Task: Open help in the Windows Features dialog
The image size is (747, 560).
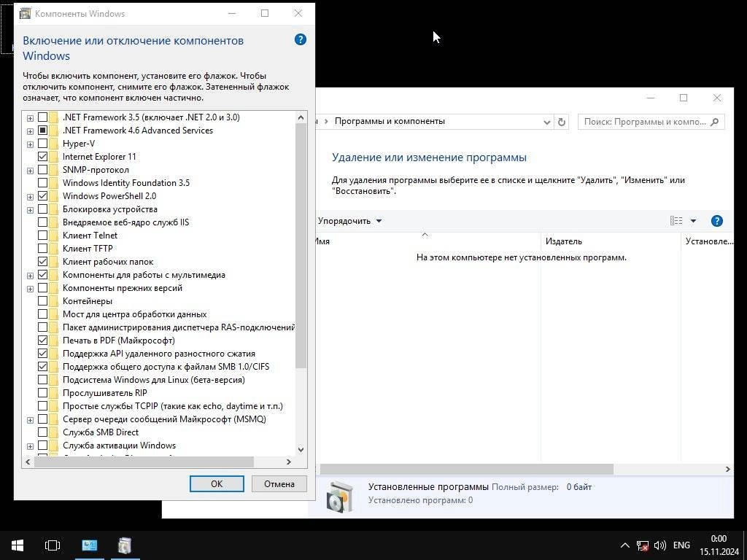Action: coord(300,39)
